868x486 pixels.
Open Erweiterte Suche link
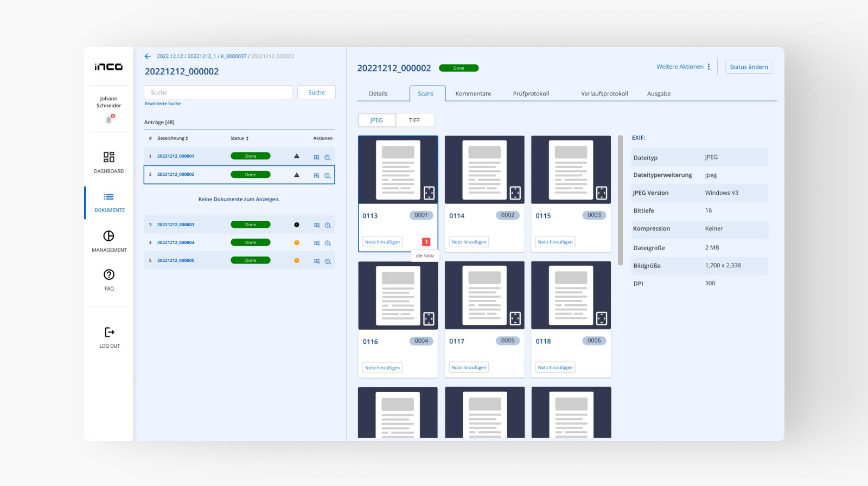163,104
